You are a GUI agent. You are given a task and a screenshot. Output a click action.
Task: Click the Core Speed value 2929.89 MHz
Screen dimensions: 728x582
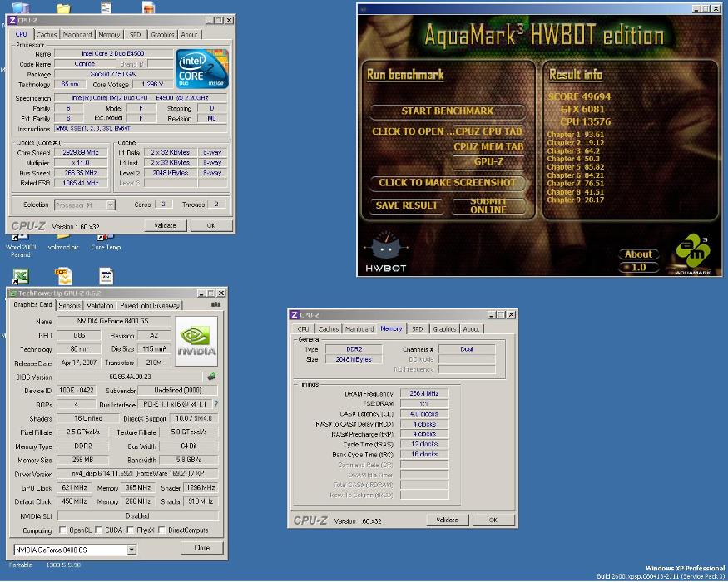pyautogui.click(x=81, y=152)
